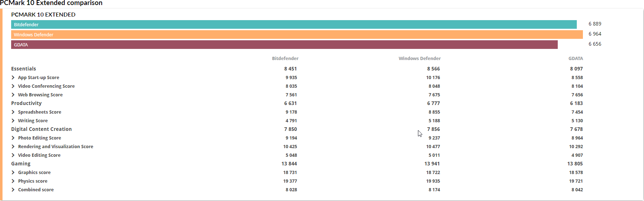Expand the Web Browsing Score row
The width and height of the screenshot is (644, 201).
13,95
